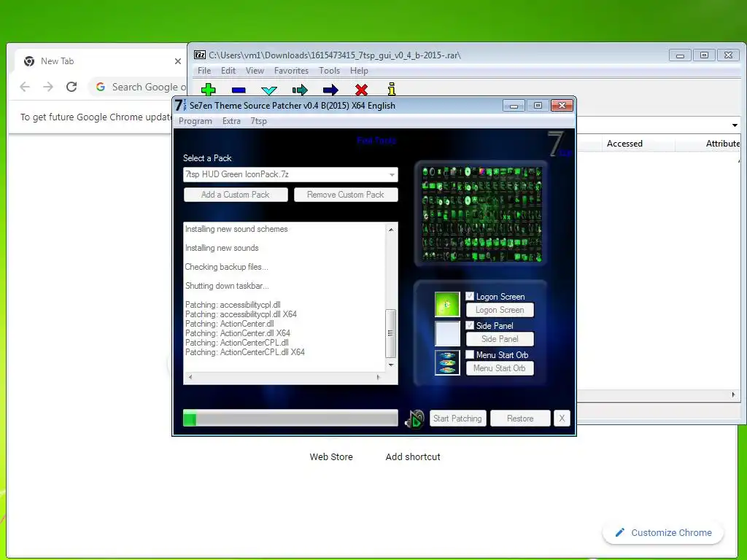Viewport: 747px width, 560px height.
Task: Uncheck the Logon Screen checkbox
Action: click(470, 296)
